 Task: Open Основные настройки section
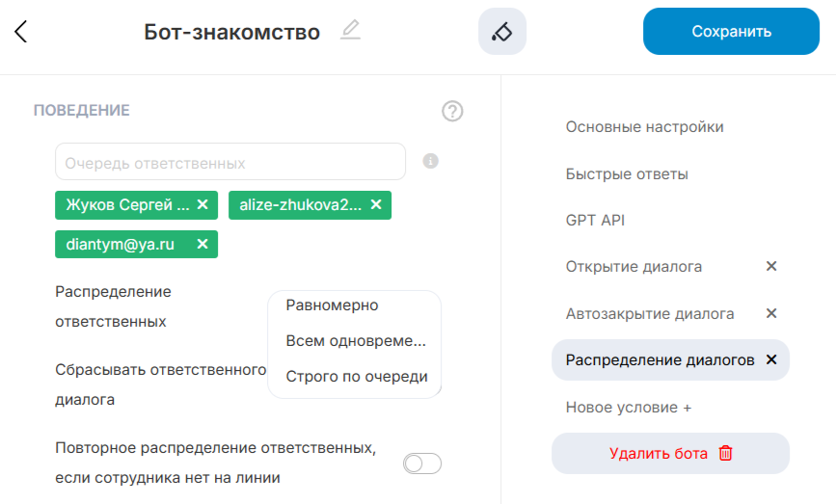(644, 127)
